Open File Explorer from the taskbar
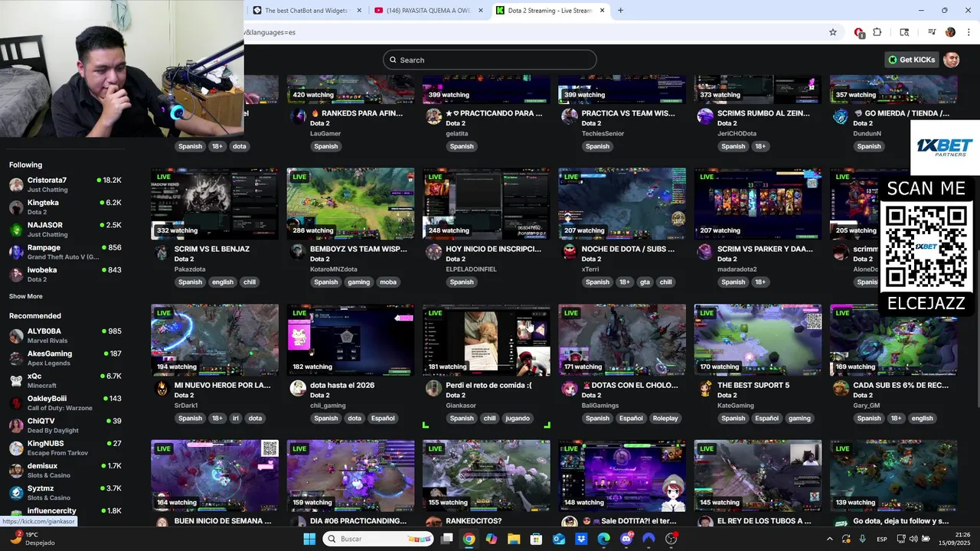This screenshot has width=980, height=551. pos(514,539)
